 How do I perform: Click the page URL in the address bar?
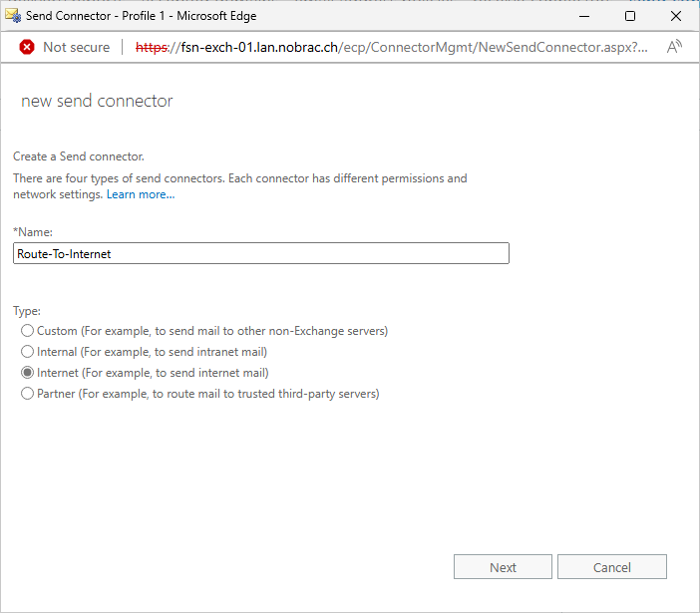click(x=392, y=47)
